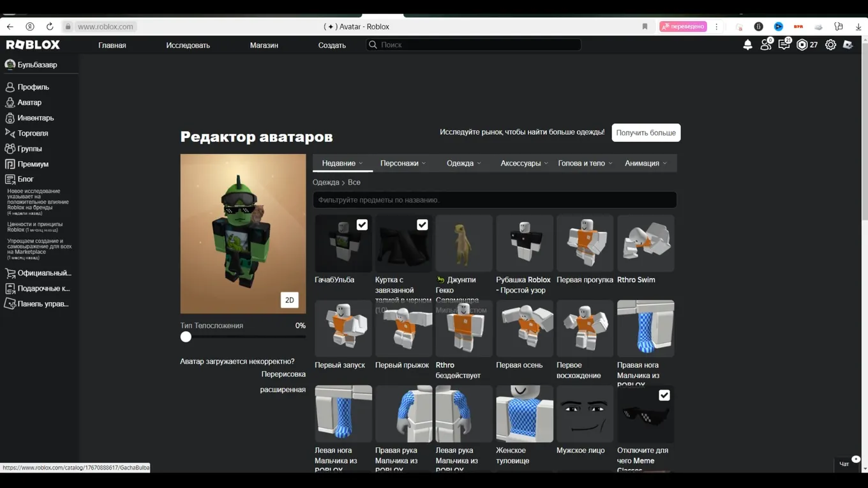Click the 3D avatar preview image

click(x=243, y=234)
